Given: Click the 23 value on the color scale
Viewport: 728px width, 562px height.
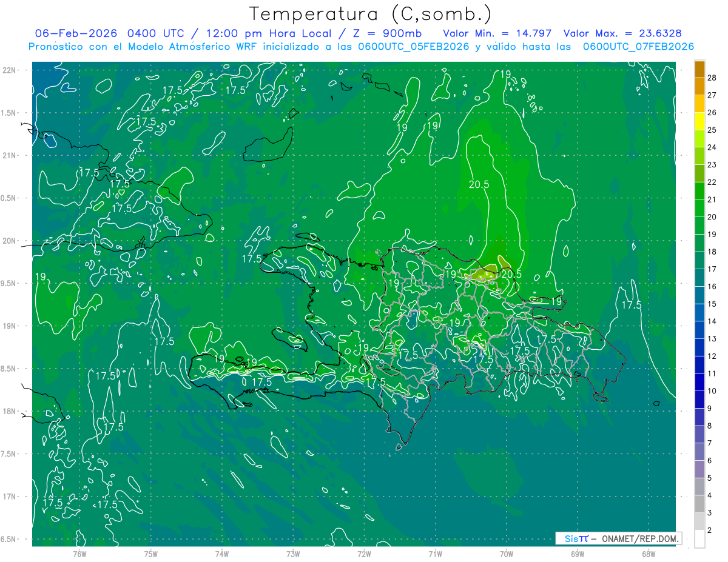Looking at the screenshot, I should click(x=712, y=165).
